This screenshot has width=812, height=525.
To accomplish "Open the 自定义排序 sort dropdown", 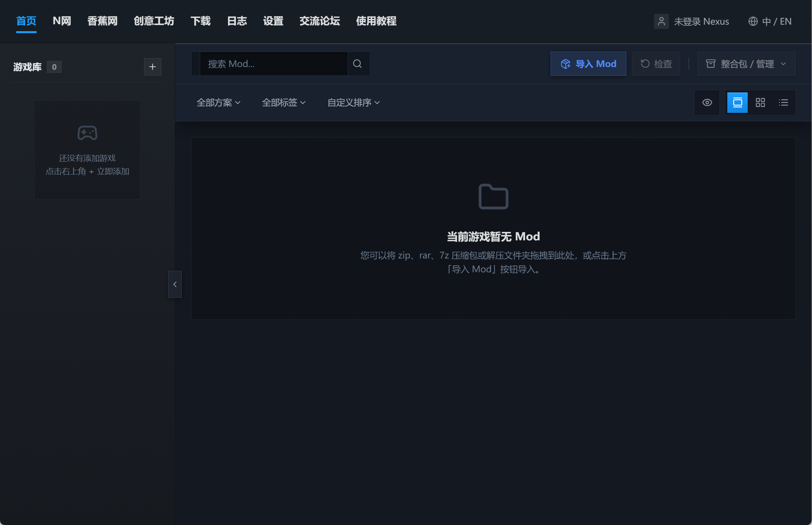I will (x=353, y=102).
